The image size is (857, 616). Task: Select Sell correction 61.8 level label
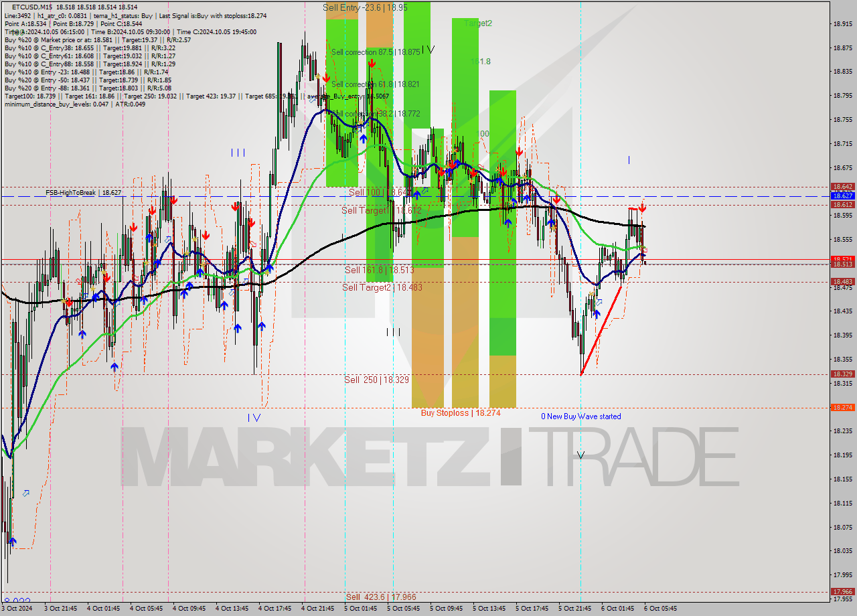click(376, 84)
